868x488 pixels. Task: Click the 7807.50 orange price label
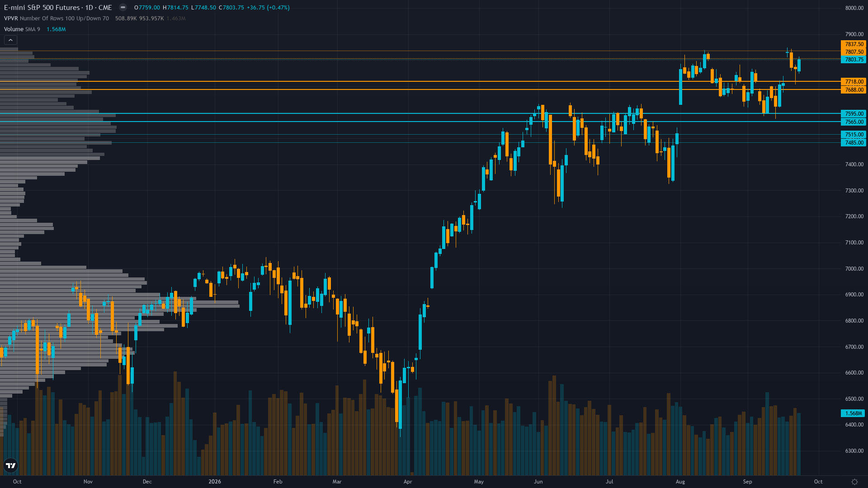[854, 52]
